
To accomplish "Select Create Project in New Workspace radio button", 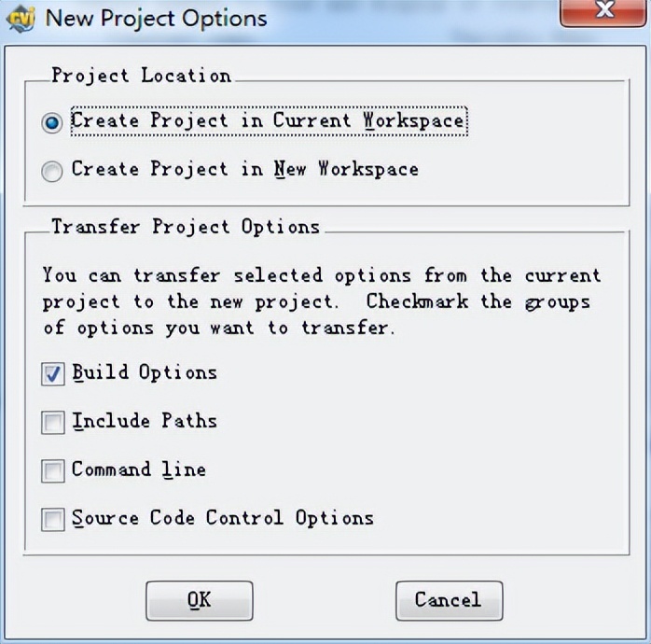I will coord(53,171).
